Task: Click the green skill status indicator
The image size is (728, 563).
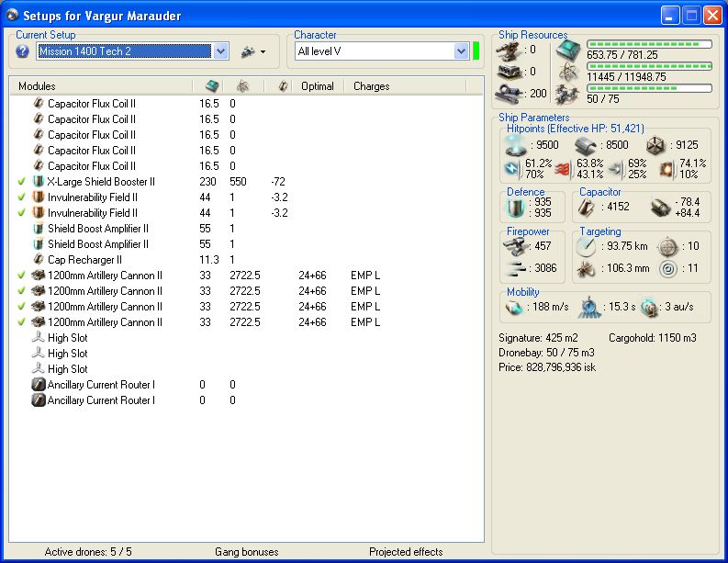Action: pos(476,51)
